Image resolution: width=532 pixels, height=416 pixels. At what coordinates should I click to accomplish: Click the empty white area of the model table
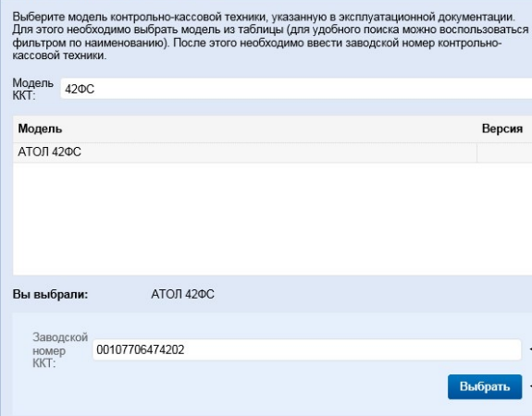[x=272, y=219]
